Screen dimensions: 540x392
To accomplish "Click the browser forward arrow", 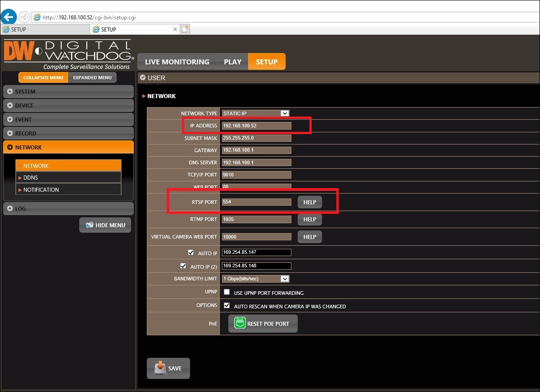I will [23, 17].
